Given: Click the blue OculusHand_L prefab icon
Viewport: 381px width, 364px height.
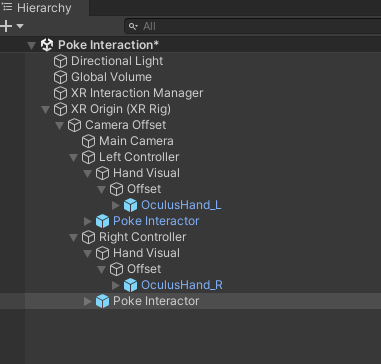Looking at the screenshot, I should (130, 205).
